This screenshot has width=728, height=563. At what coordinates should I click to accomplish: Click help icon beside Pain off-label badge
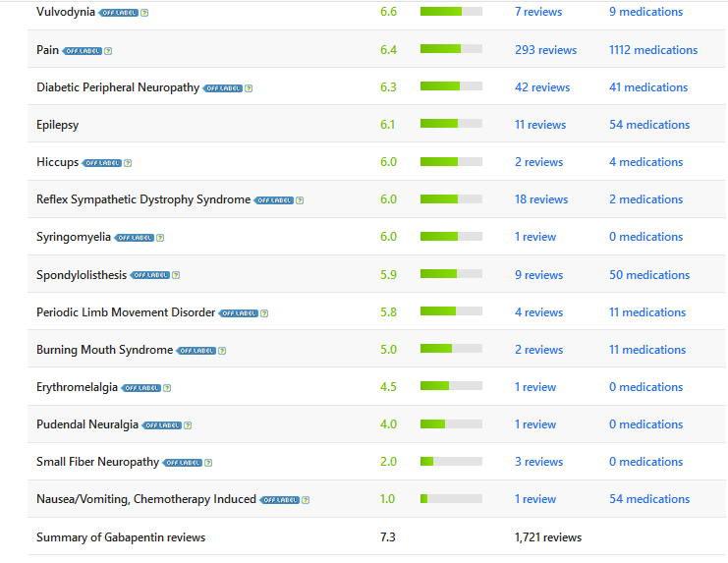pyautogui.click(x=108, y=50)
